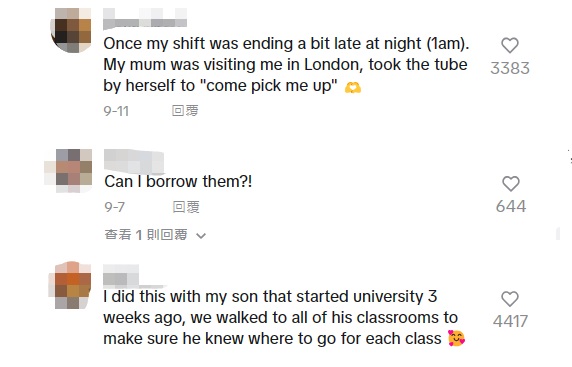Select the "Can I borrow them?!" comment text

pyautogui.click(x=178, y=181)
